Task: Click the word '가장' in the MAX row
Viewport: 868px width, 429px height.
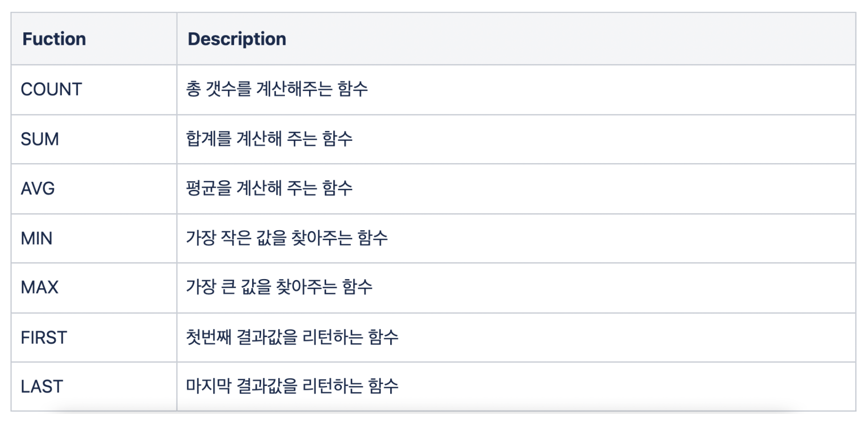Action: coord(201,287)
